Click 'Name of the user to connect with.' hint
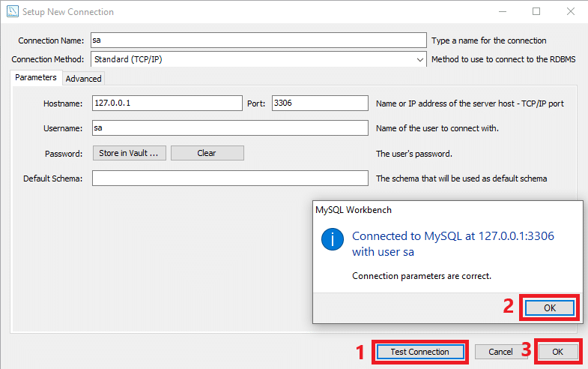 point(437,128)
